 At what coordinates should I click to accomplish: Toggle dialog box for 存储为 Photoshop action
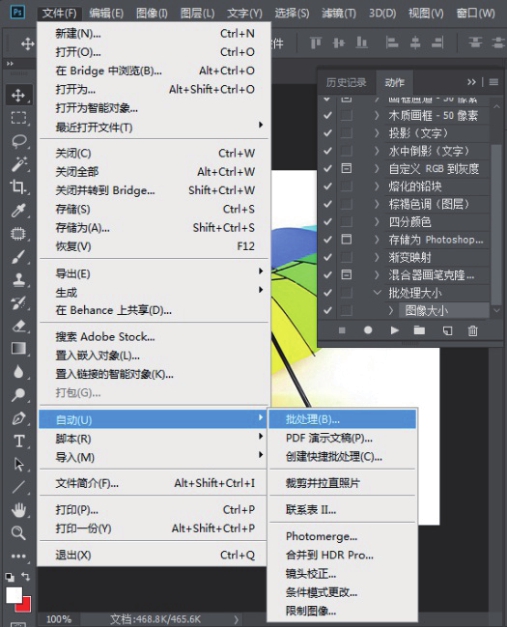346,239
